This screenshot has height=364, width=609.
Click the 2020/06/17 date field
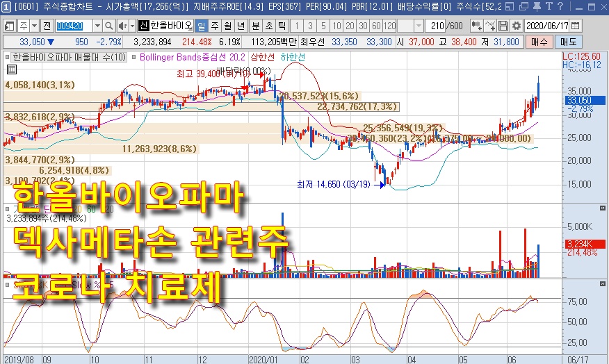pos(547,26)
